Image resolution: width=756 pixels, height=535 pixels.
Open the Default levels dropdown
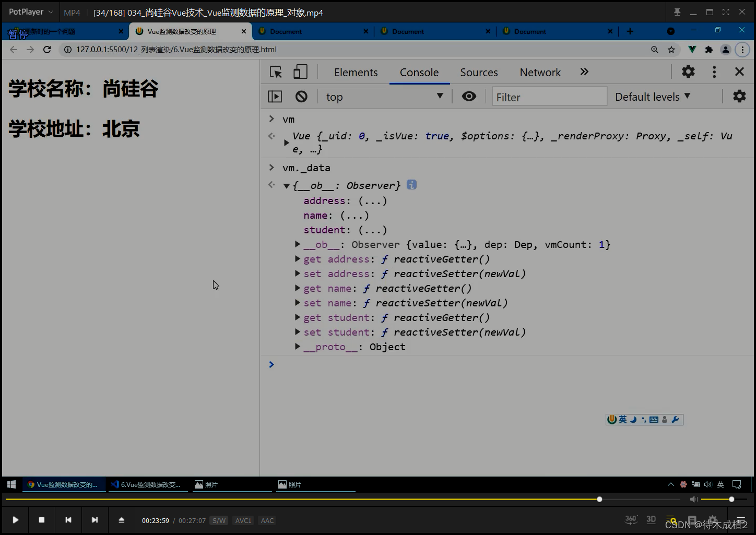pos(653,97)
